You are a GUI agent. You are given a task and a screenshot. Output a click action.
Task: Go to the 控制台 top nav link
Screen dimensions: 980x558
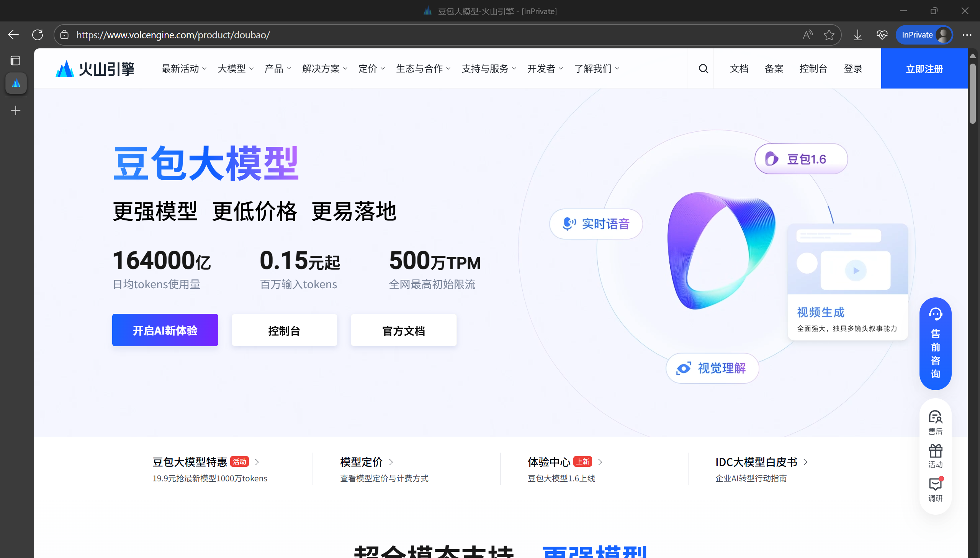[813, 69]
